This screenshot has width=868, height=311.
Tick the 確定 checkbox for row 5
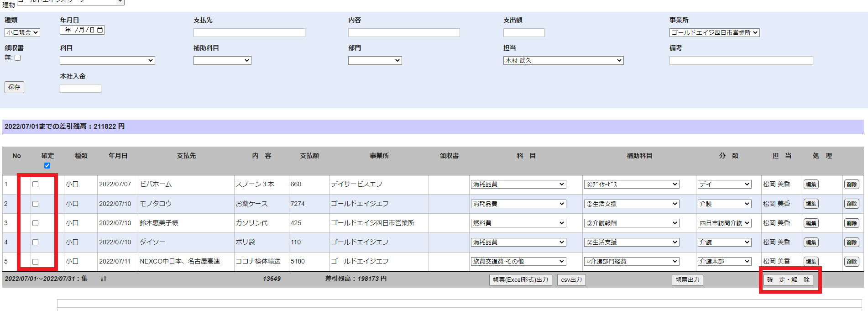point(35,262)
